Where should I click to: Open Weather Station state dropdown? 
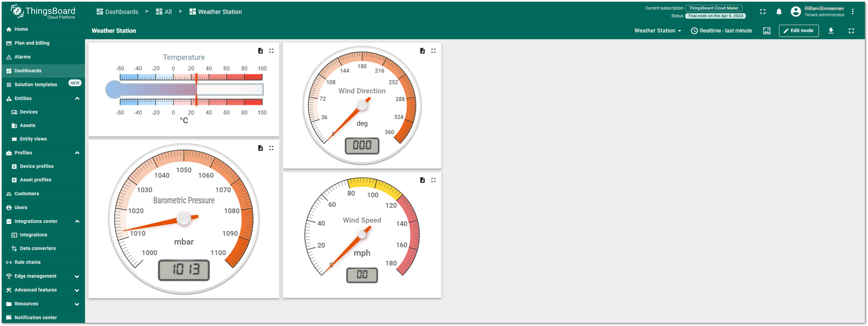(657, 31)
